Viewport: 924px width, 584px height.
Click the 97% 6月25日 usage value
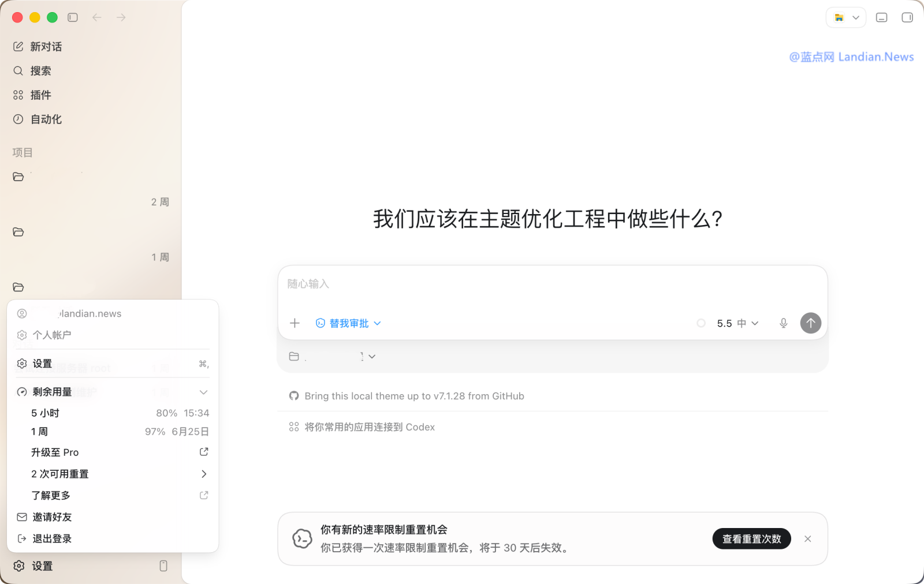pyautogui.click(x=177, y=432)
